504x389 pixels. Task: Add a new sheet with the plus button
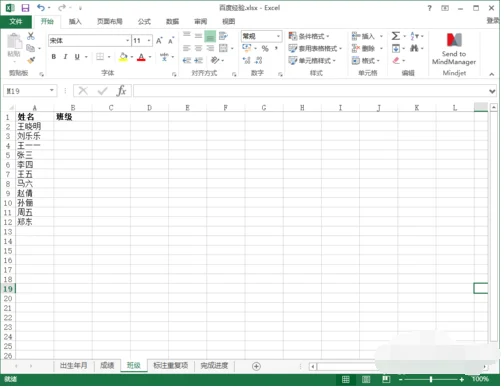pyautogui.click(x=256, y=366)
